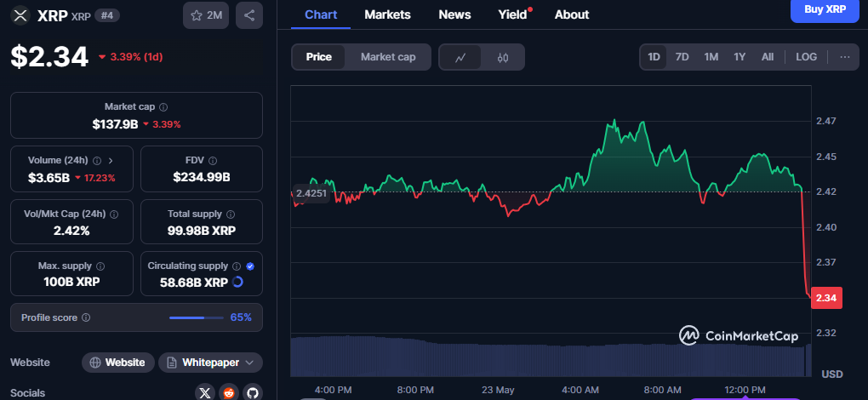
Task: Set chart range to 1D
Action: click(x=654, y=57)
